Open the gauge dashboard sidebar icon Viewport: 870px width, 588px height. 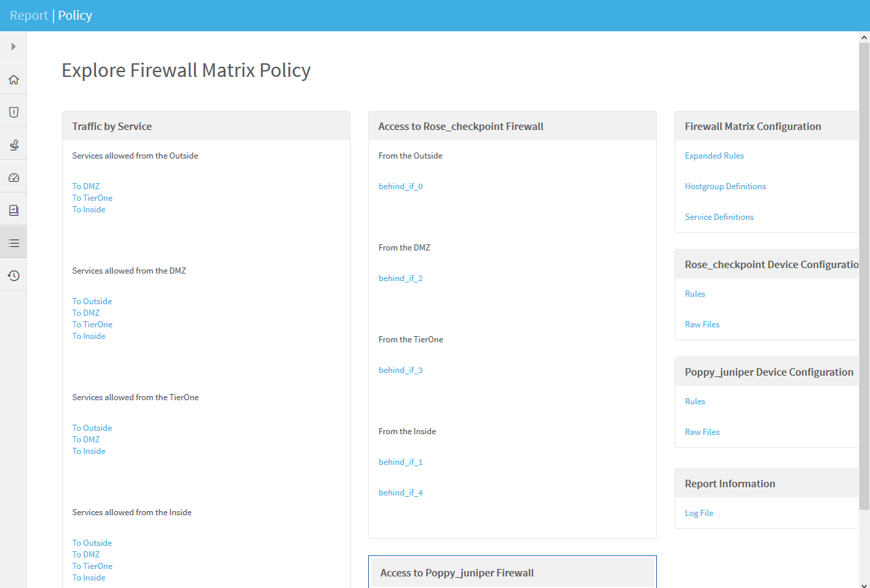click(14, 178)
